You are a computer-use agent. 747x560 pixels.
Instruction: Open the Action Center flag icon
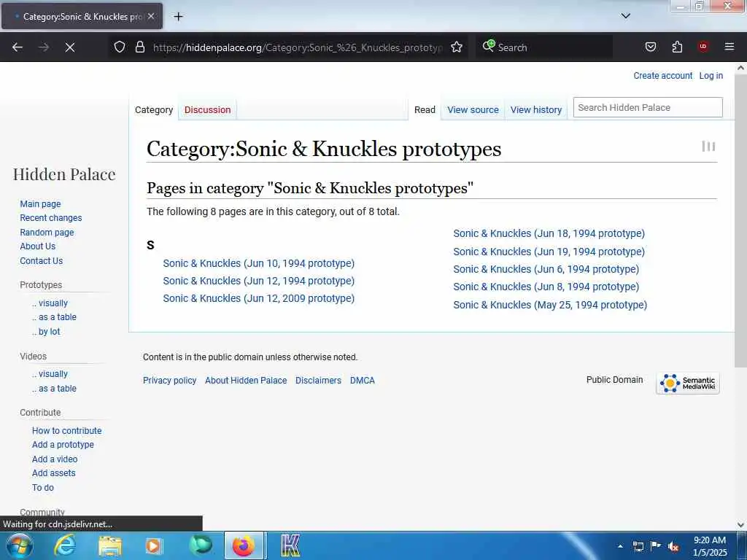tap(656, 546)
